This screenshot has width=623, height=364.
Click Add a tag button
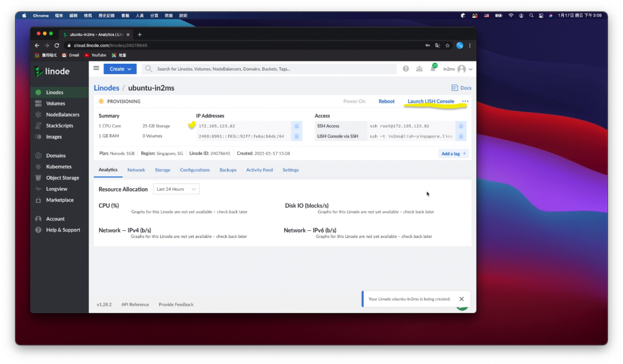[x=454, y=154]
